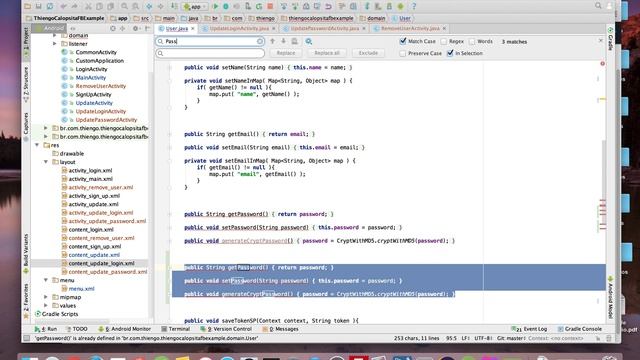Expand the values folder
The width and height of the screenshot is (640, 360).
pyautogui.click(x=46, y=305)
